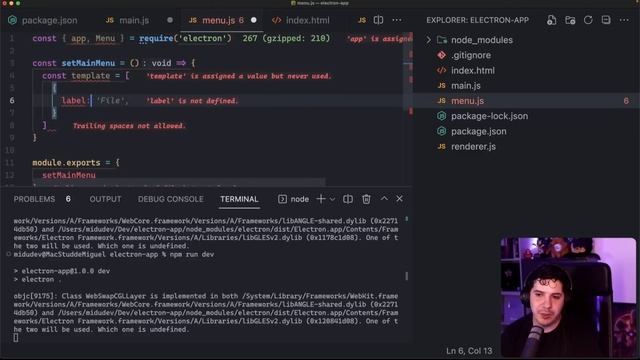The image size is (640, 360).
Task: Select the Terminal panel tab
Action: click(x=239, y=199)
